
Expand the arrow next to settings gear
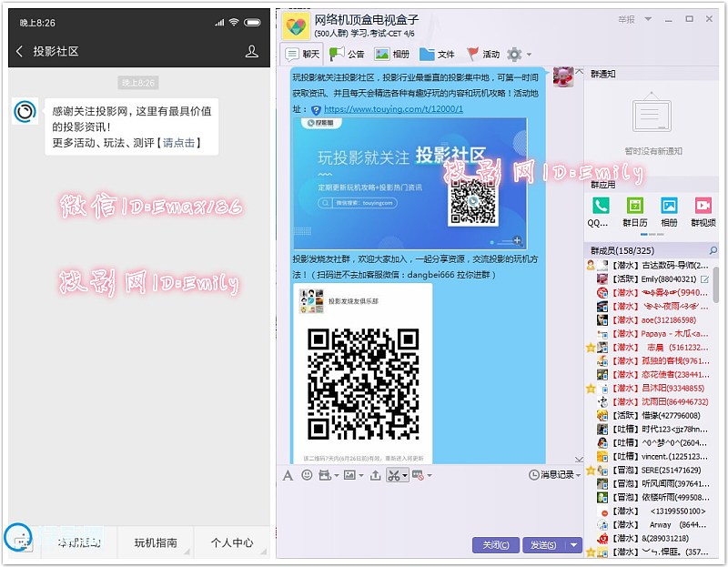pos(529,55)
